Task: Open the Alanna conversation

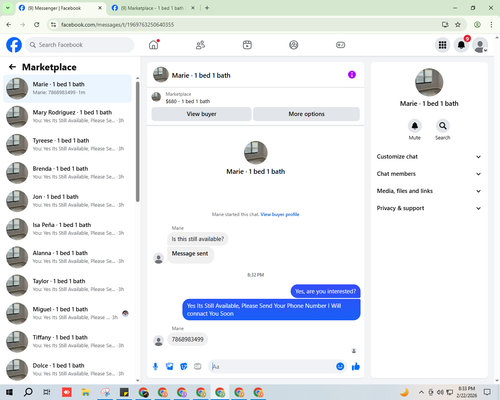Action: point(67,257)
